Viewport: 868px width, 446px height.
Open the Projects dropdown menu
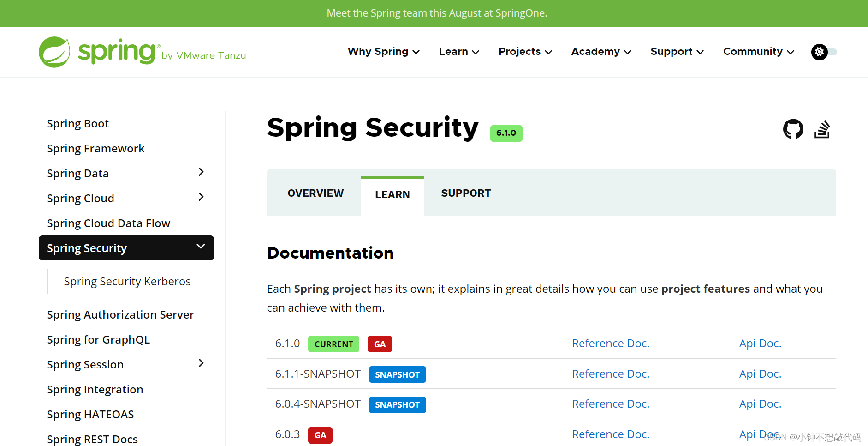tap(525, 52)
